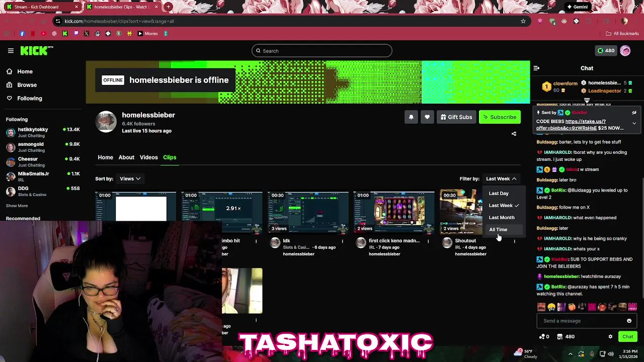Image resolution: width=644 pixels, height=362 pixels.
Task: Hide the pinned KickBot message
Action: [x=634, y=113]
